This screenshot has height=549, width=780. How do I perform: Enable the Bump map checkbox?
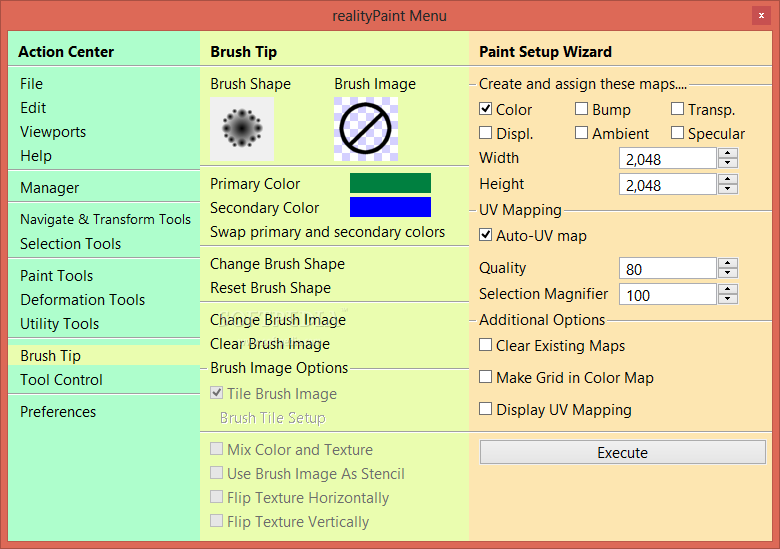pyautogui.click(x=581, y=108)
